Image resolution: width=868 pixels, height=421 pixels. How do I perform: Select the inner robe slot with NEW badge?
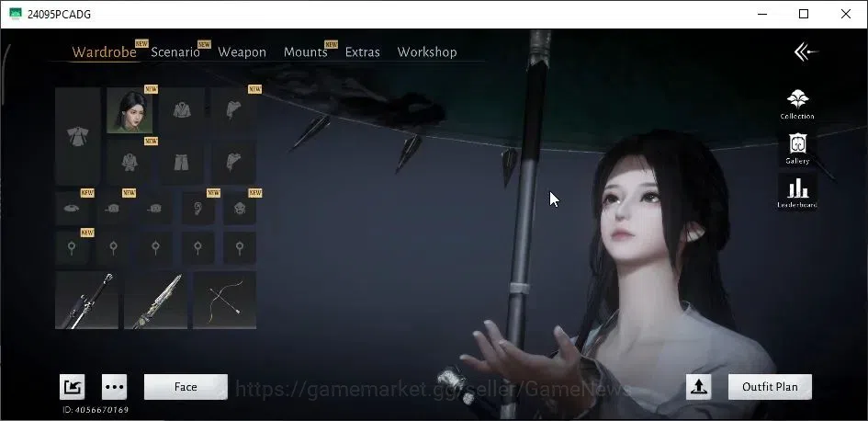(130, 162)
